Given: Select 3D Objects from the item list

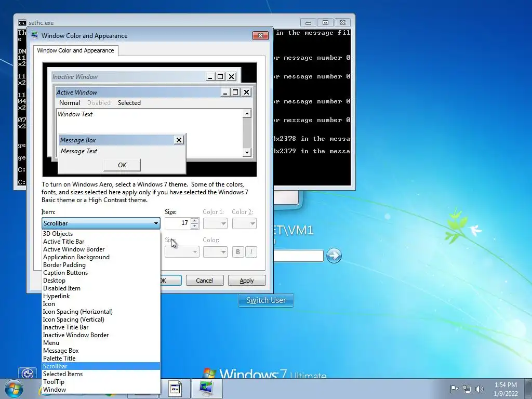Looking at the screenshot, I should pyautogui.click(x=101, y=234).
